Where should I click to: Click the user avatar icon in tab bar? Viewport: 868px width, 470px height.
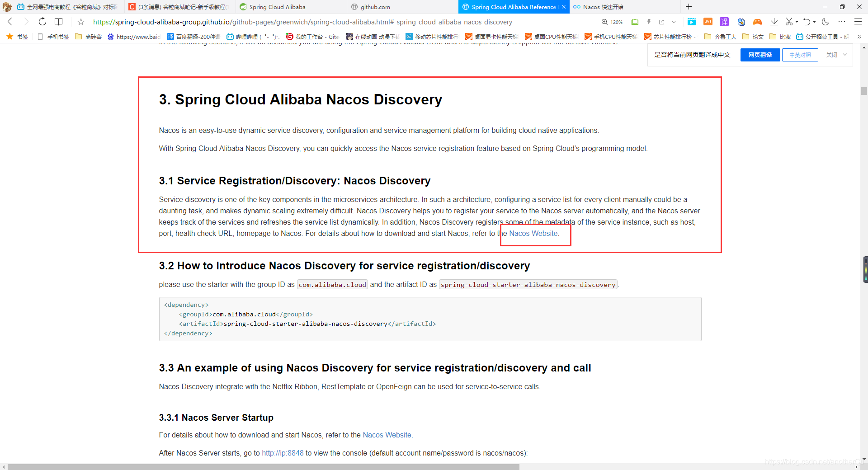(7, 7)
